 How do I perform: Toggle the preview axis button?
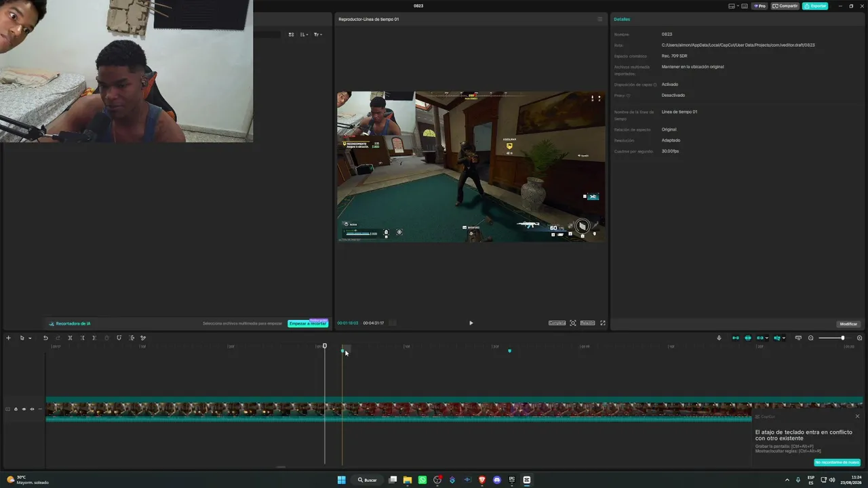pos(777,338)
